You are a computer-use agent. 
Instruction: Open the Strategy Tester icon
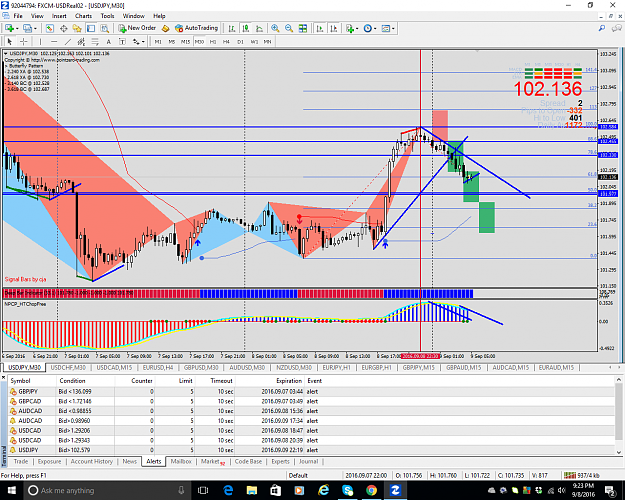click(104, 28)
